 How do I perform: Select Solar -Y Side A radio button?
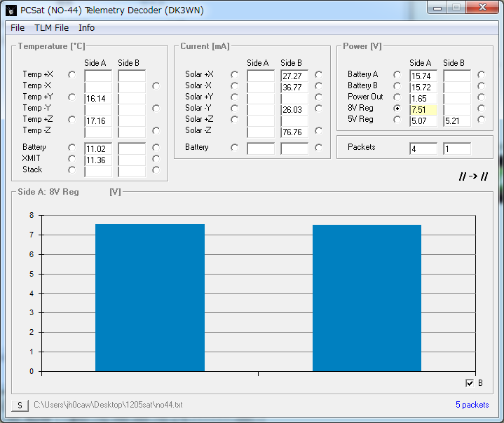click(x=234, y=109)
